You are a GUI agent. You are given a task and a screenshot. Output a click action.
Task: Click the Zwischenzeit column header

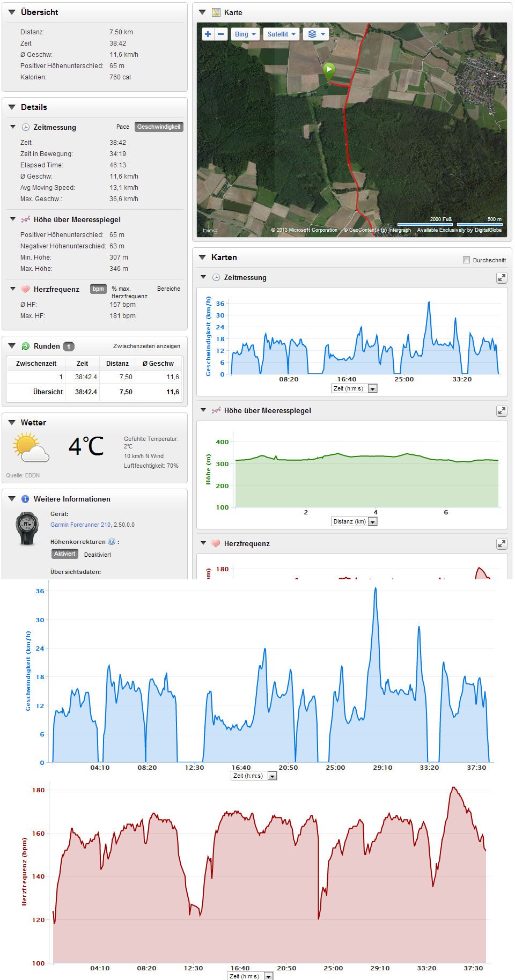(36, 363)
